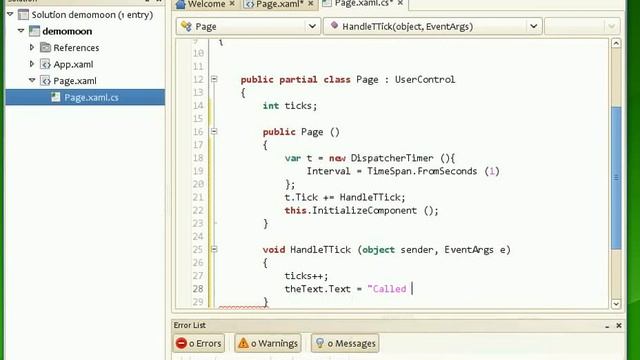The height and width of the screenshot is (360, 640).
Task: Click the editor vertical scrollbar thumb
Action: (616, 178)
